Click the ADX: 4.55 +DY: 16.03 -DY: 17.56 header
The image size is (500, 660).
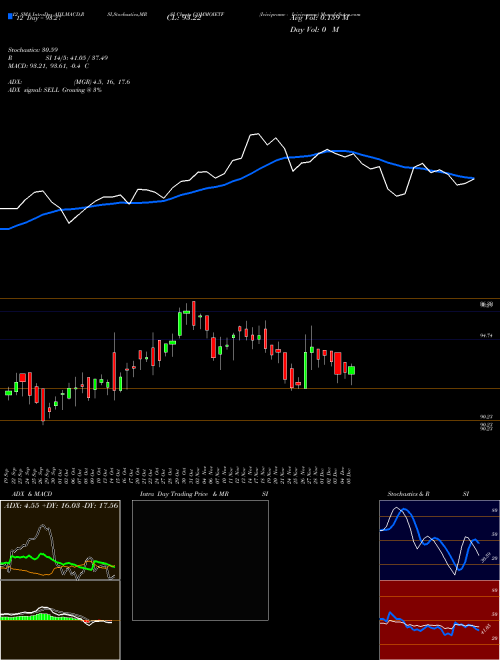pyautogui.click(x=60, y=505)
